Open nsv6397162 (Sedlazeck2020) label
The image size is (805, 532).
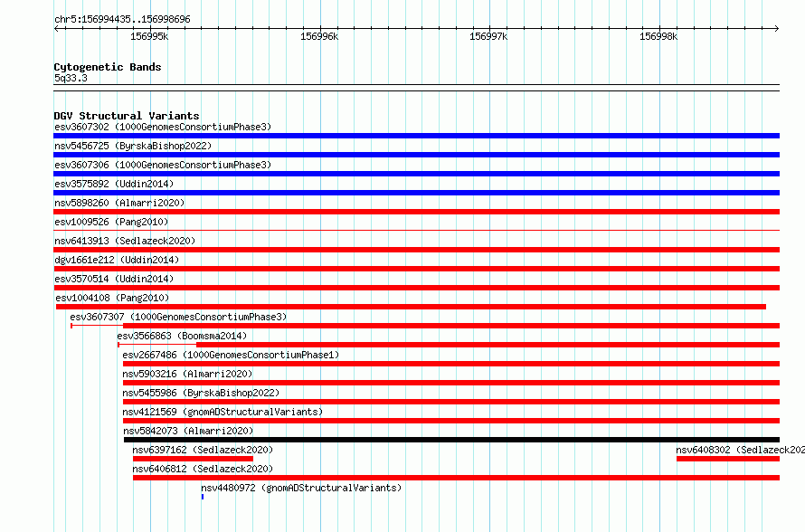click(203, 450)
